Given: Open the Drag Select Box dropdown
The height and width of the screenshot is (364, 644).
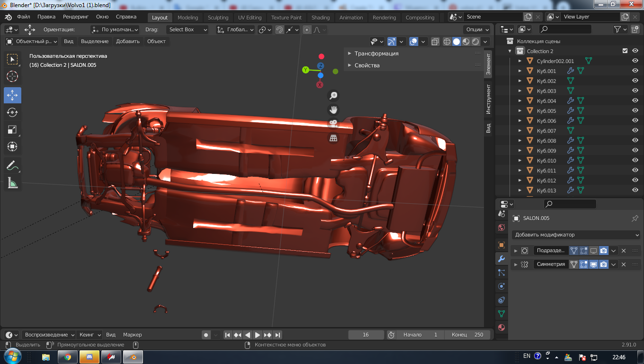Looking at the screenshot, I should [188, 29].
